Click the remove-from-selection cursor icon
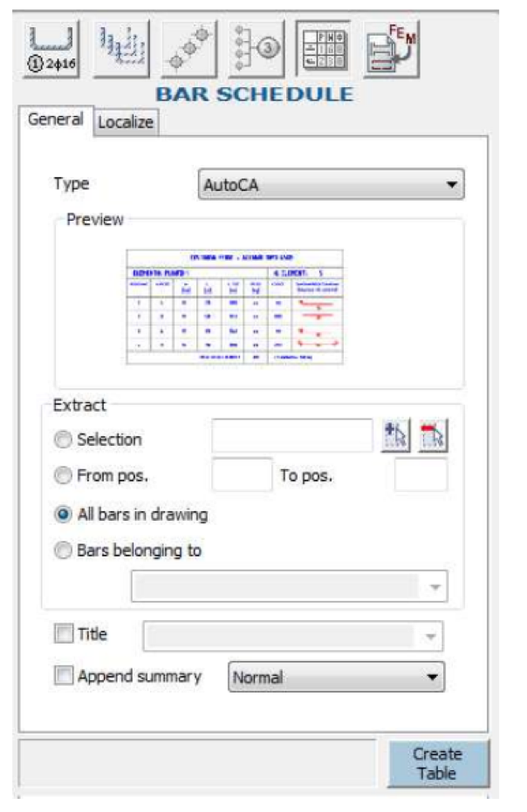The width and height of the screenshot is (527, 812). tap(434, 436)
